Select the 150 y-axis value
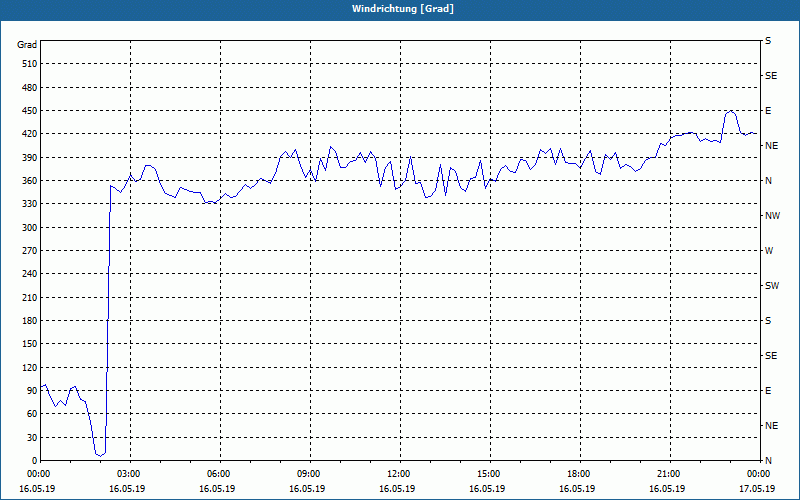Screen dimensions: 800x500 30,344
